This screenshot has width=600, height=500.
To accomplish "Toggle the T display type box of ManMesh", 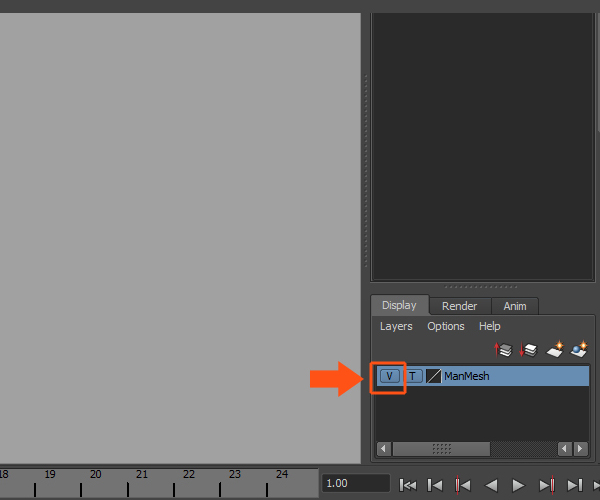I will [413, 376].
